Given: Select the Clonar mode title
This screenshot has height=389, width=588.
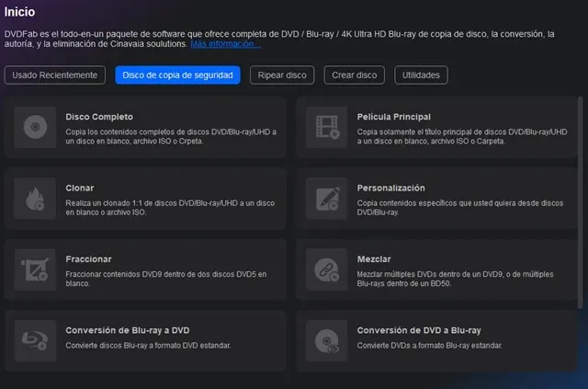Looking at the screenshot, I should pos(80,188).
